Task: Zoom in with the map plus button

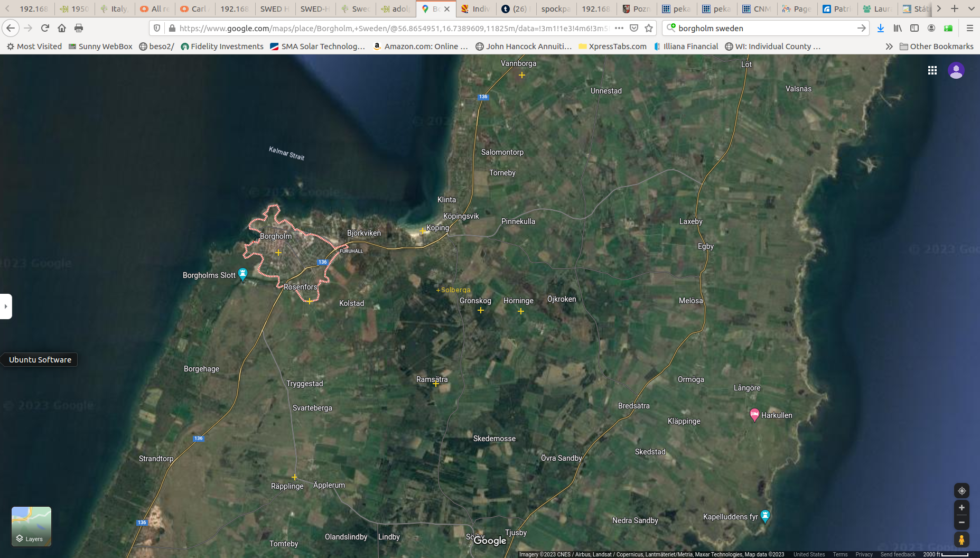Action: [x=962, y=508]
